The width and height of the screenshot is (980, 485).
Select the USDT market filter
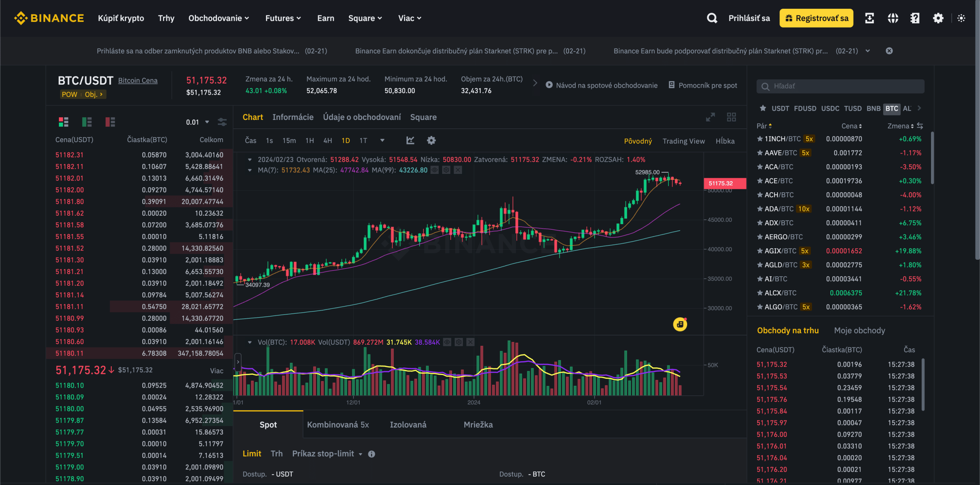pyautogui.click(x=780, y=108)
